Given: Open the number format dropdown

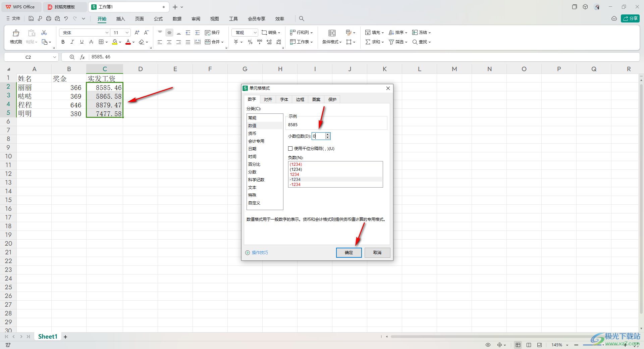Looking at the screenshot, I should tap(255, 33).
